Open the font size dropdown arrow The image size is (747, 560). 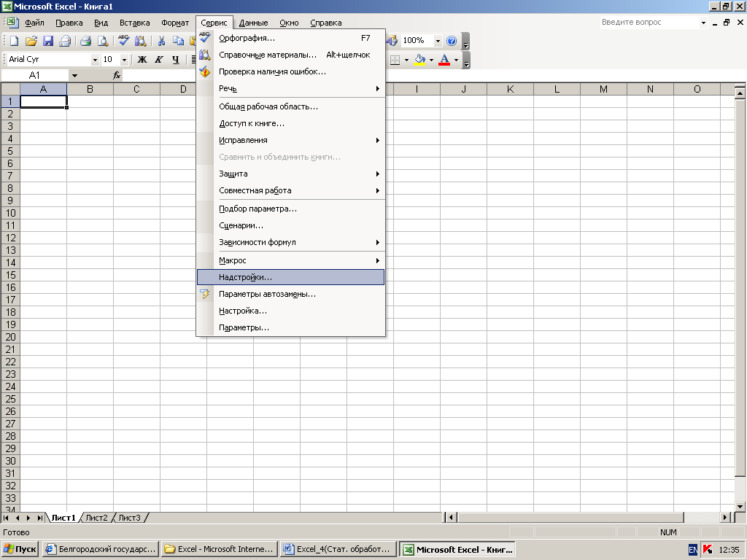pyautogui.click(x=124, y=60)
